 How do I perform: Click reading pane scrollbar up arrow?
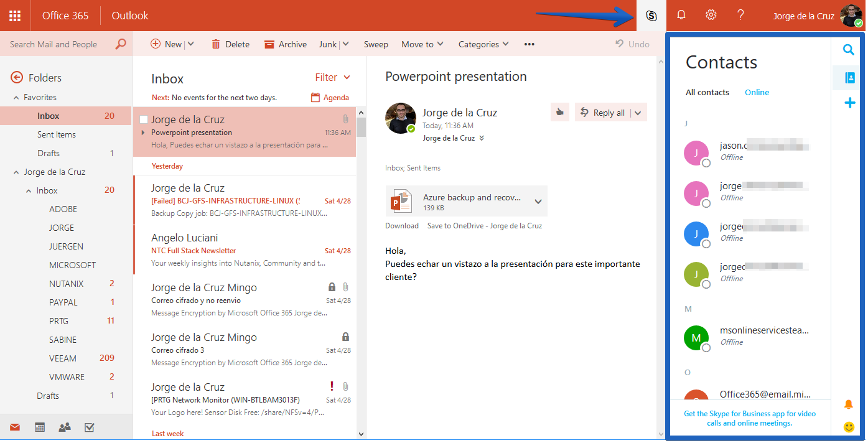661,60
